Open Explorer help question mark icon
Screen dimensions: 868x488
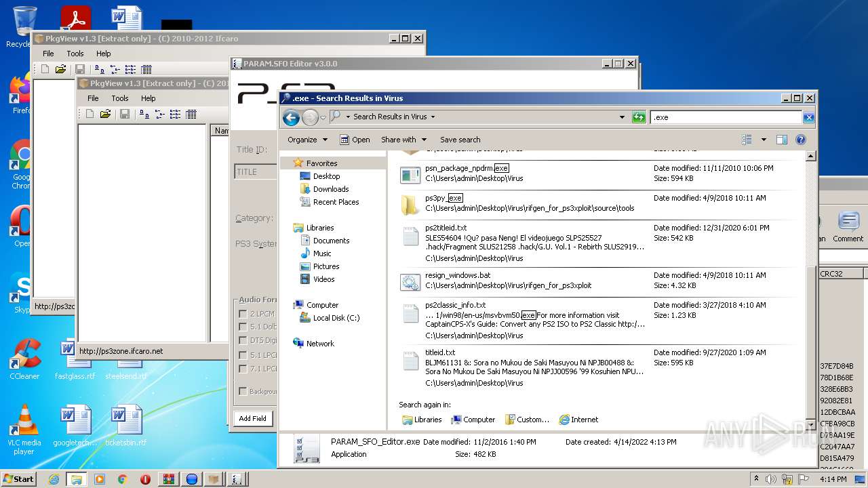click(801, 140)
